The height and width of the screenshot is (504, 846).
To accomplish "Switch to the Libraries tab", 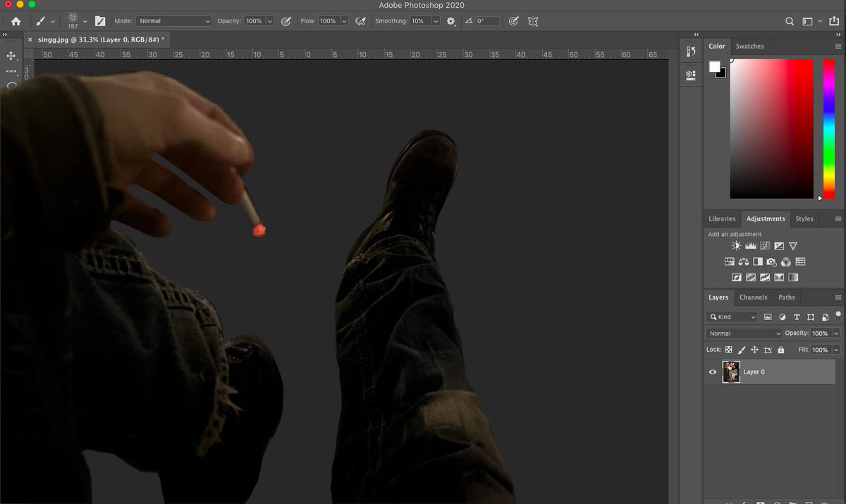I will (x=722, y=219).
